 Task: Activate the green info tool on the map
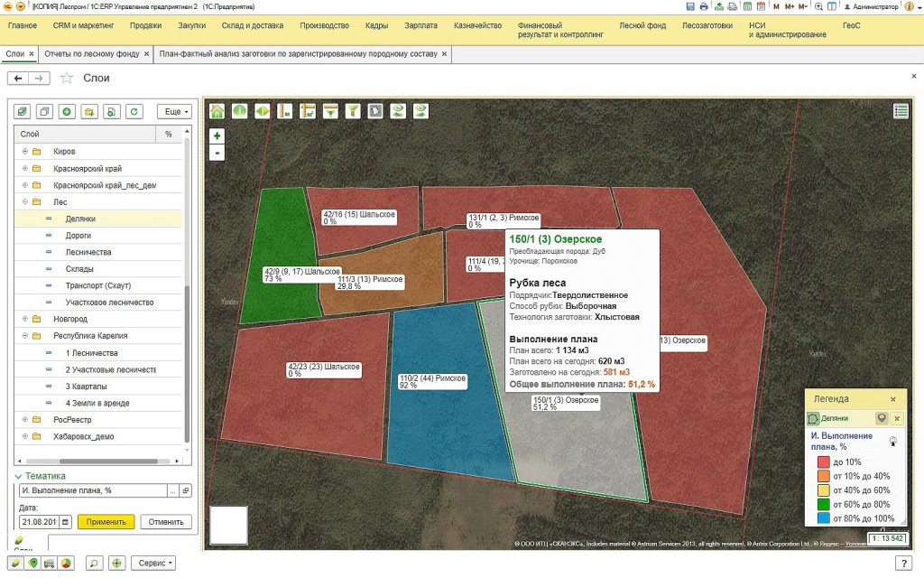[240, 111]
